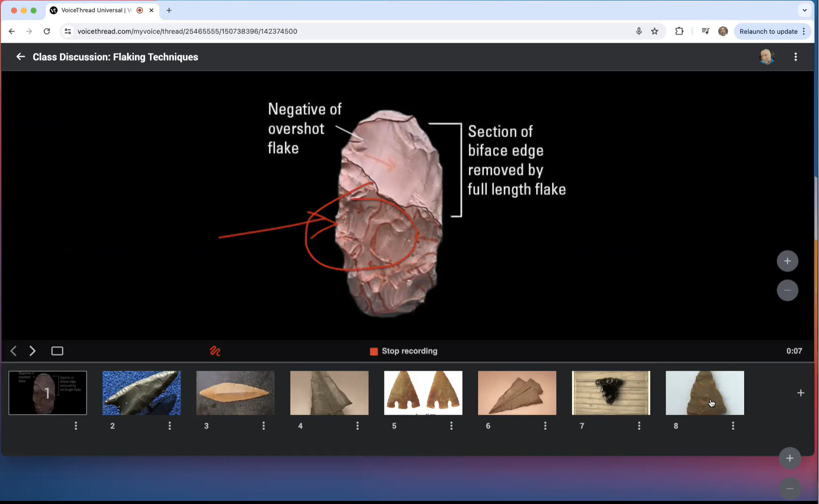This screenshot has width=819, height=504.
Task: Select slide 3 thumbnail with orange blade
Action: pyautogui.click(x=235, y=393)
